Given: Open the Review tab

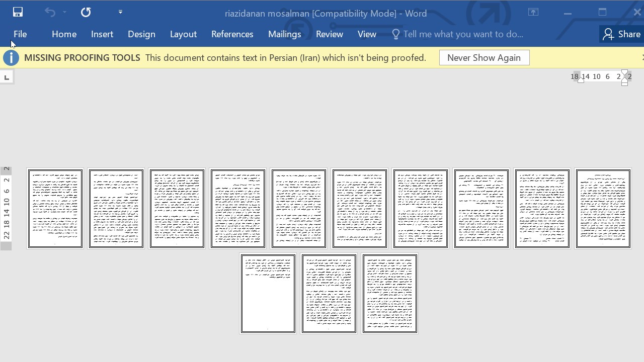Looking at the screenshot, I should (330, 34).
